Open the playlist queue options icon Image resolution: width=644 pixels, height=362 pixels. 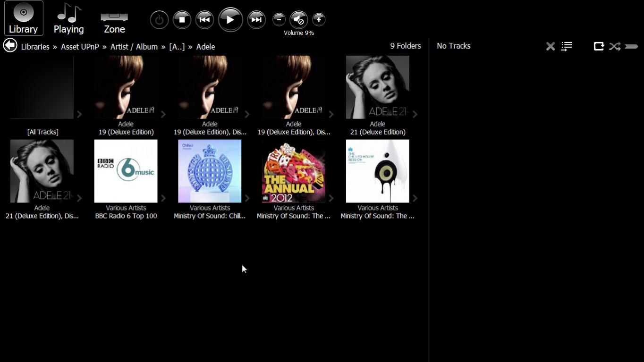pyautogui.click(x=567, y=46)
